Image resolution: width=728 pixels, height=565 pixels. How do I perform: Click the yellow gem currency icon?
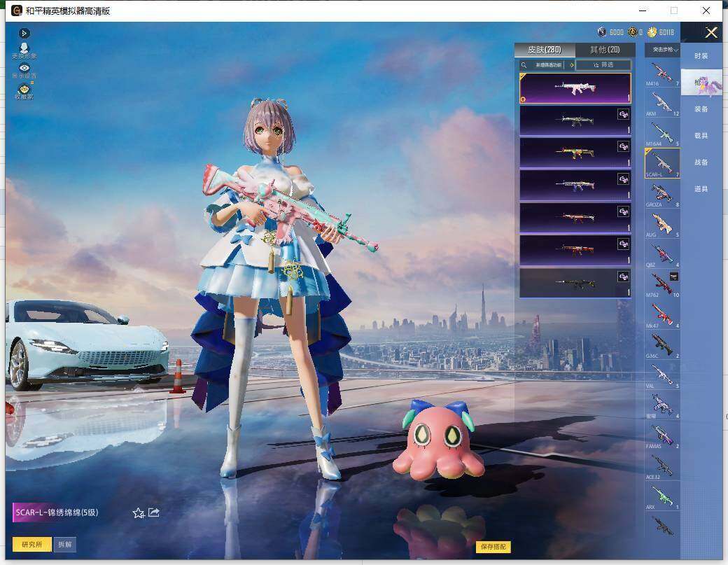click(x=652, y=32)
